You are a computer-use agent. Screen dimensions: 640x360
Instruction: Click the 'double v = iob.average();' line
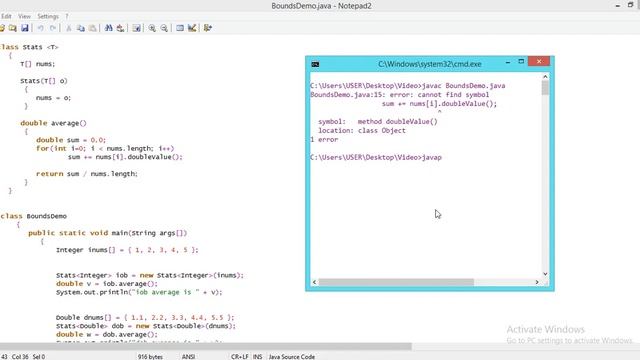pyautogui.click(x=107, y=284)
